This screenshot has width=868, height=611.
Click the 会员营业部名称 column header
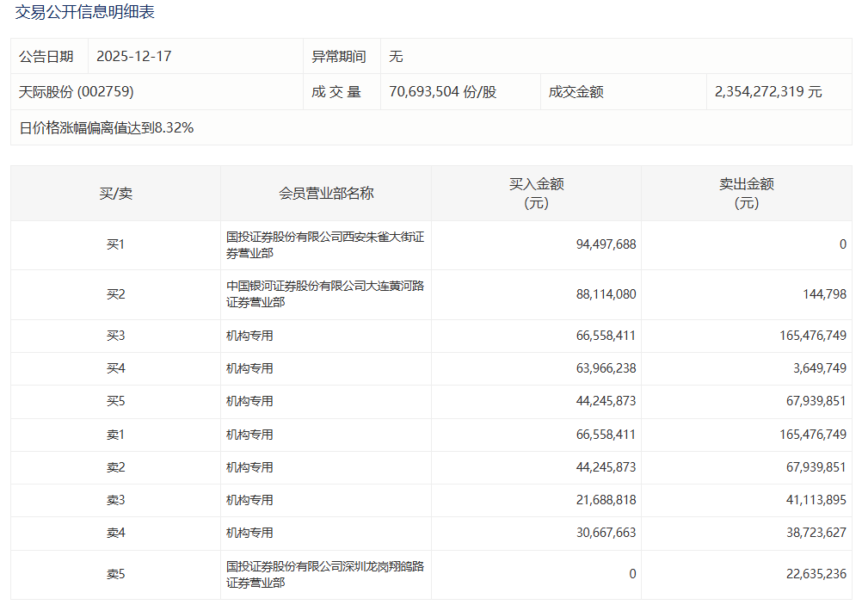[x=326, y=194]
